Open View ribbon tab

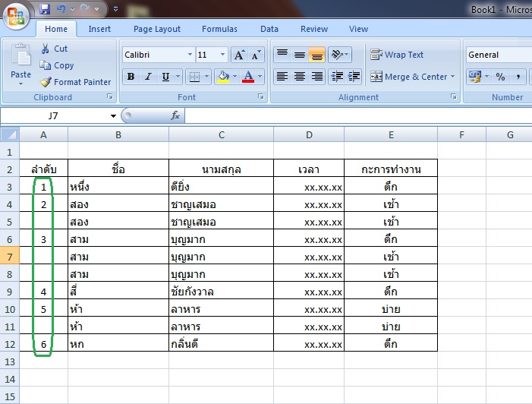[358, 29]
